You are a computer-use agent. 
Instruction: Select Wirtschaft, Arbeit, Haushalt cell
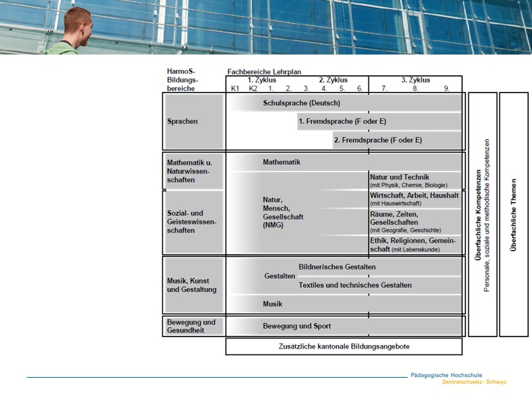415,199
